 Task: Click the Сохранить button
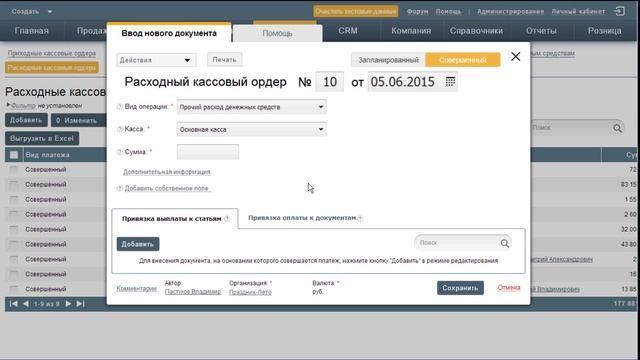click(x=460, y=288)
